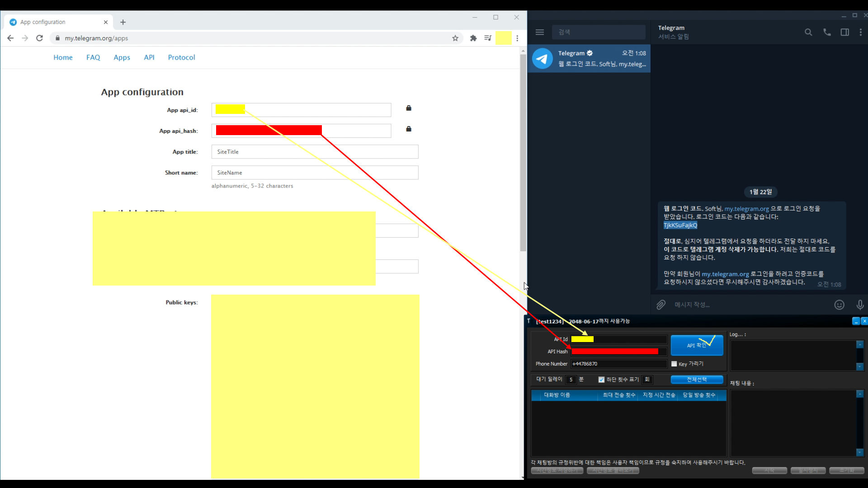Click the App api_id field
This screenshot has height=488, width=868.
point(301,110)
